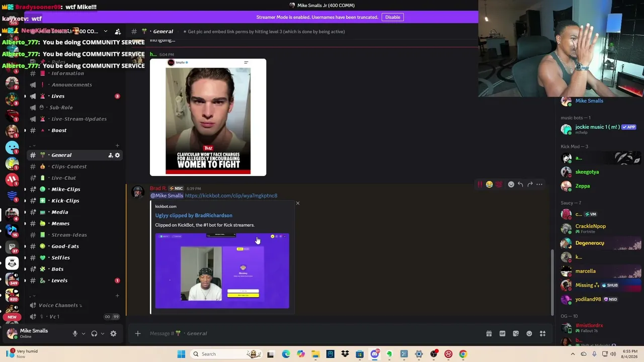Add channel to Voice Channels category

click(x=117, y=296)
